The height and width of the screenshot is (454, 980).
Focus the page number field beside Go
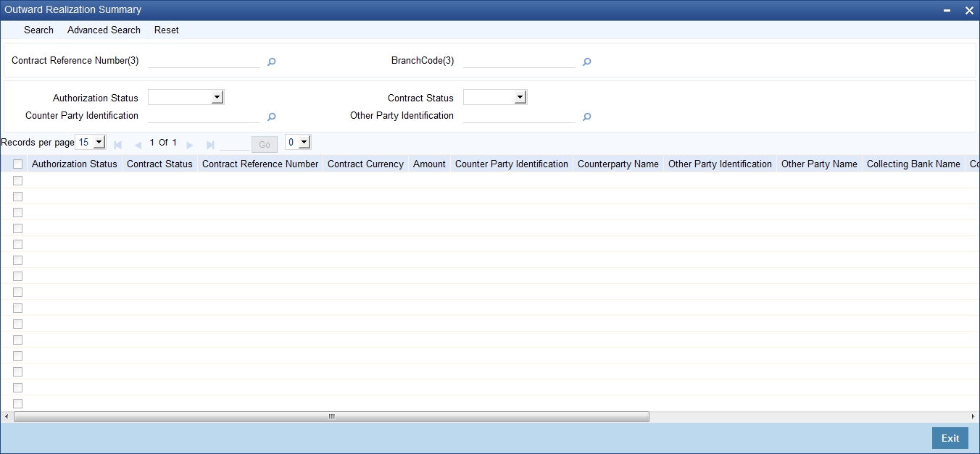[x=234, y=143]
